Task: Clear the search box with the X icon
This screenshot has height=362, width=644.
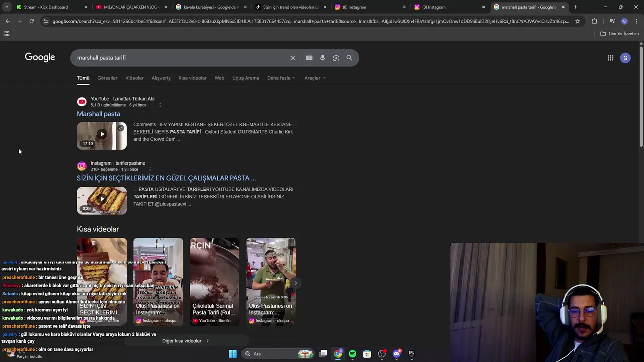Action: [x=293, y=58]
